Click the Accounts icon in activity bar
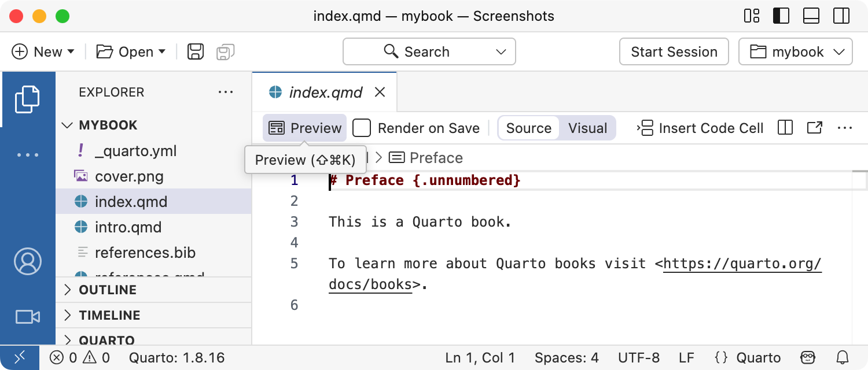The height and width of the screenshot is (370, 868). pos(27,261)
